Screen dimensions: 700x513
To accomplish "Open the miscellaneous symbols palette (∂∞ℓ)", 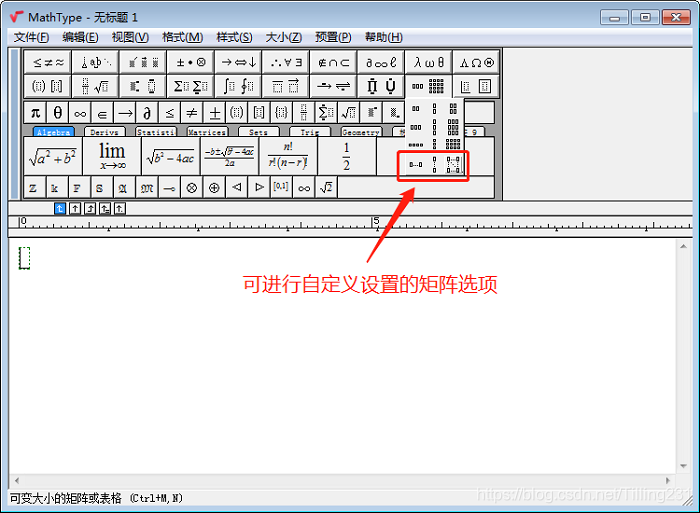I will coord(381,63).
